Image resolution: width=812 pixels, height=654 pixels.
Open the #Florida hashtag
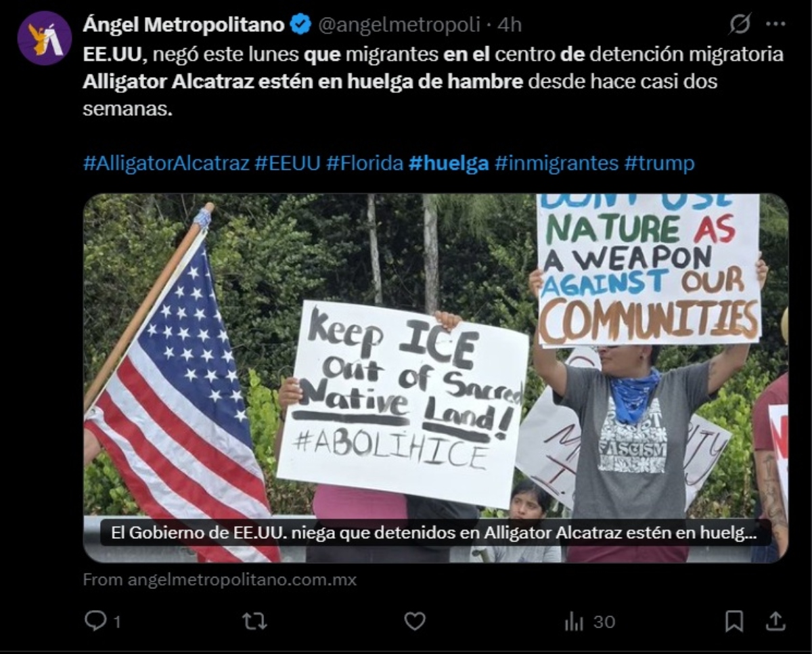pos(365,164)
